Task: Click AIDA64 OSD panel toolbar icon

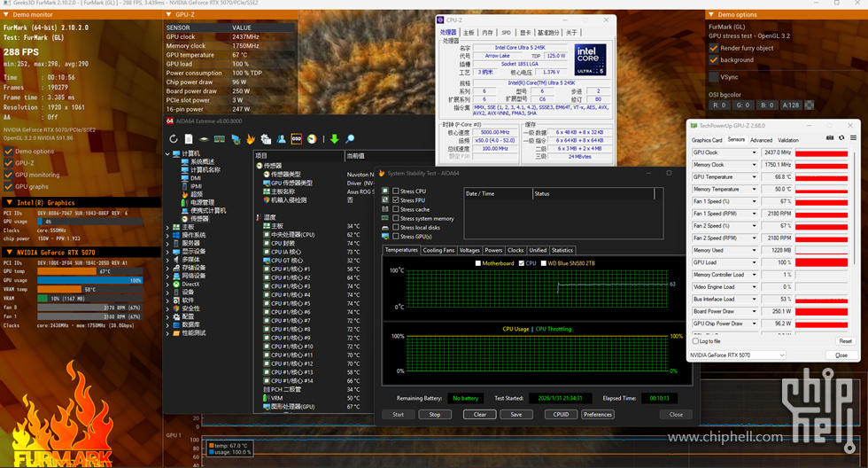Action: [296, 139]
